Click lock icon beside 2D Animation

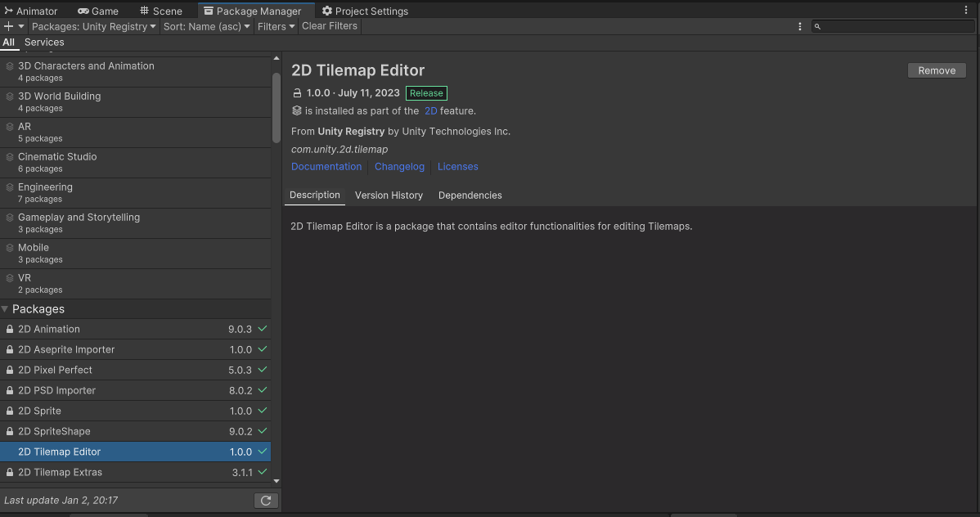click(9, 329)
